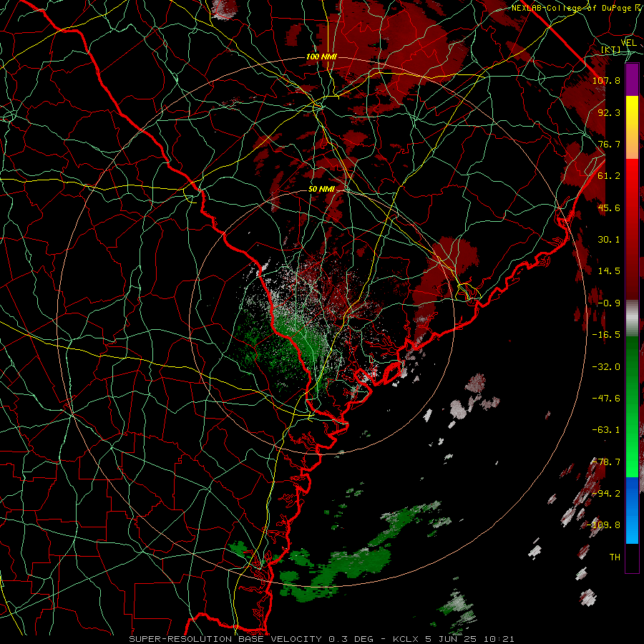Click the -63.1 velocity scale value
Screen dimensions: 644x644
[606, 430]
